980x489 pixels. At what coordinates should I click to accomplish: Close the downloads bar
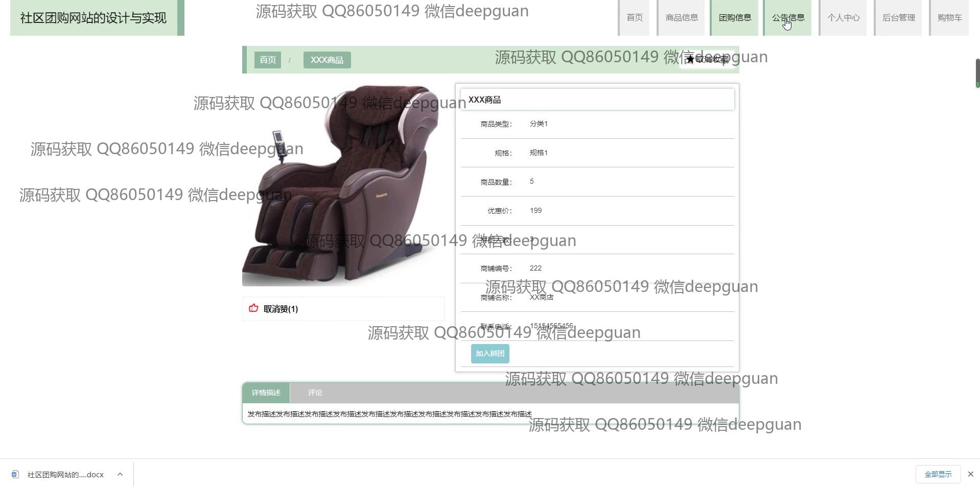pos(970,474)
